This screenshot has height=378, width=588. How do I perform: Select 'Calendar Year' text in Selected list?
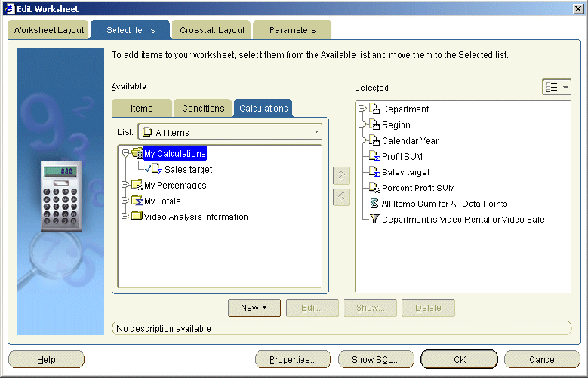point(411,140)
